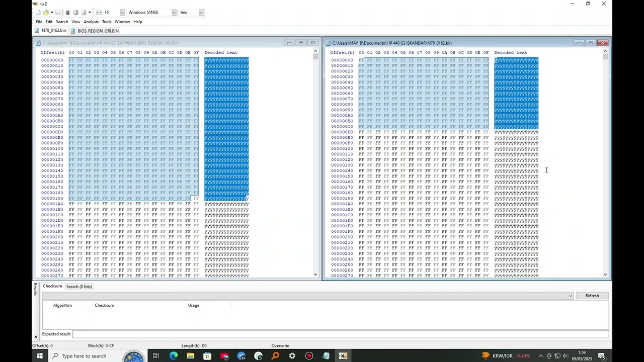The height and width of the screenshot is (362, 644).
Task: Open Task View from the taskbar
Action: click(x=156, y=356)
